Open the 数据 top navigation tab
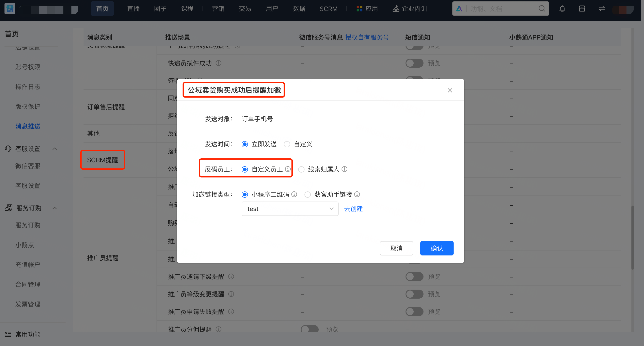 point(299,9)
